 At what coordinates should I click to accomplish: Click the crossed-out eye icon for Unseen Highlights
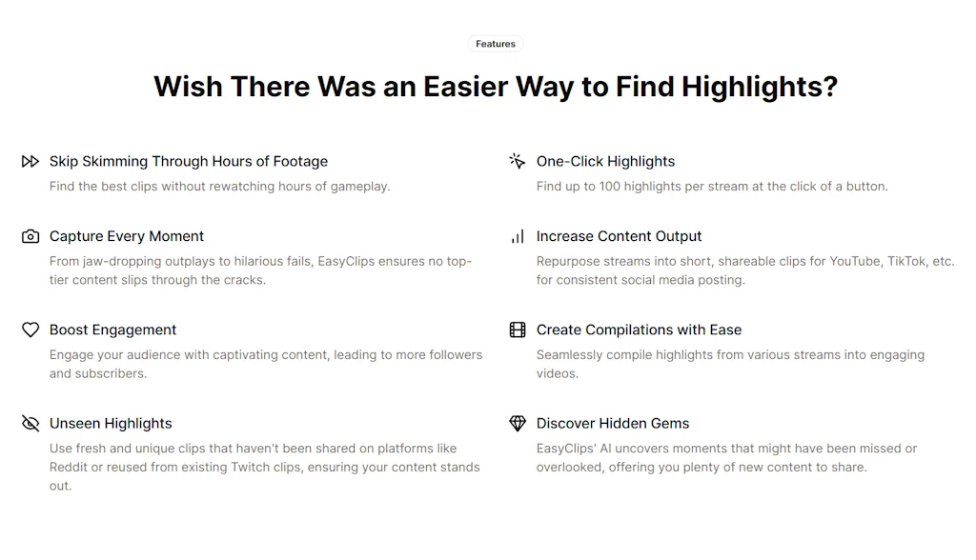pyautogui.click(x=30, y=423)
